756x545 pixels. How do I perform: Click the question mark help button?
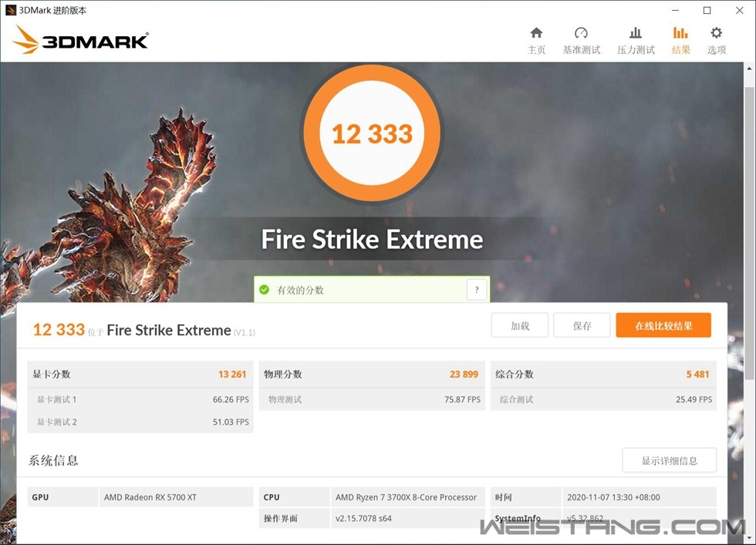point(476,290)
